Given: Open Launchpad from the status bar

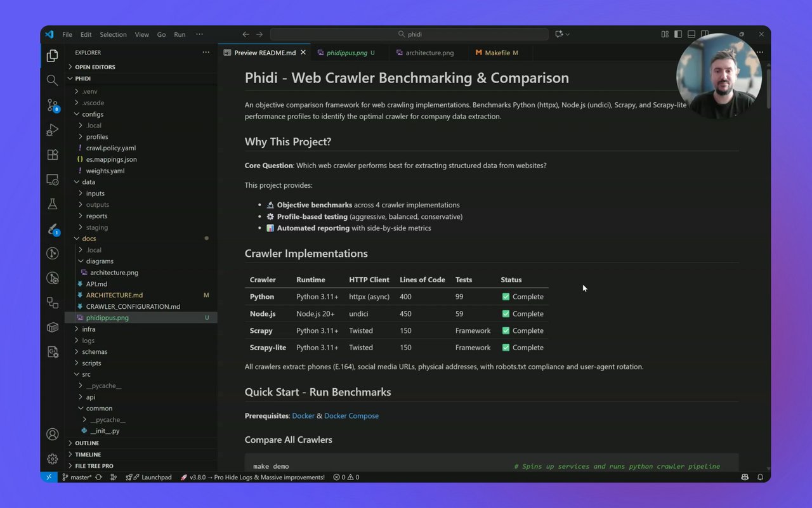Looking at the screenshot, I should point(149,477).
